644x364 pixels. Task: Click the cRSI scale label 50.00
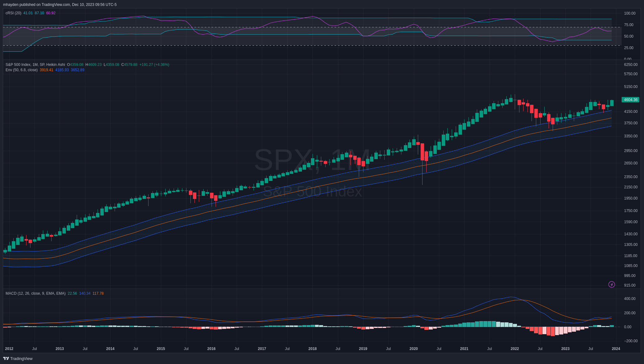click(x=629, y=36)
